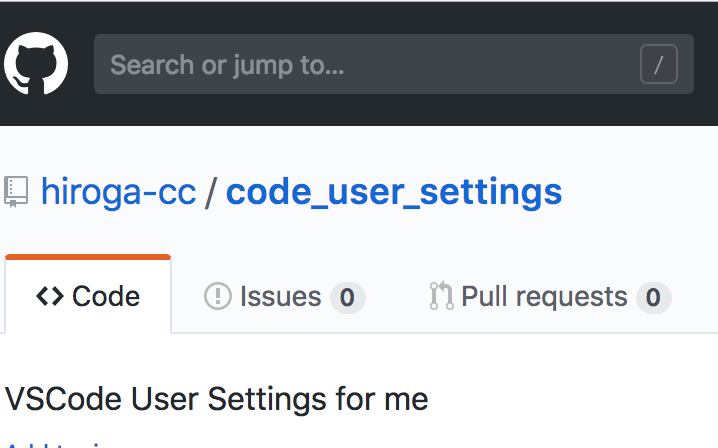Open the code_user_settings repository link
The height and width of the screenshot is (448, 718).
click(394, 191)
